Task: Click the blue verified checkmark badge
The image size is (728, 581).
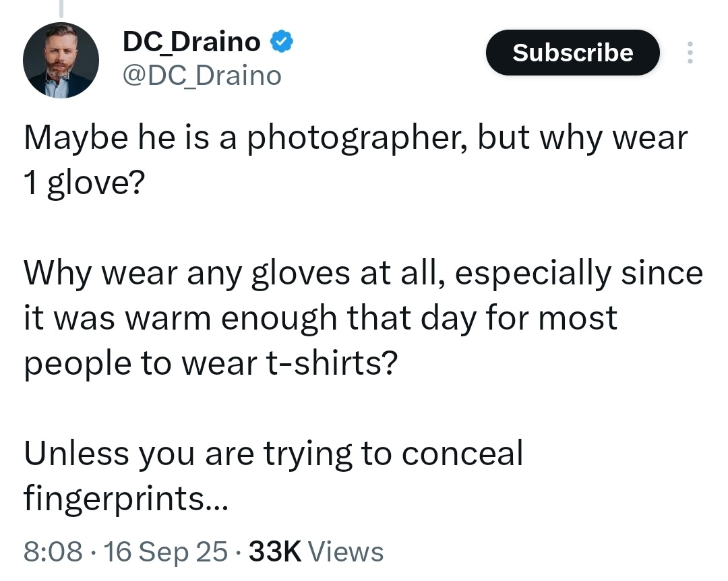Action: coord(281,41)
